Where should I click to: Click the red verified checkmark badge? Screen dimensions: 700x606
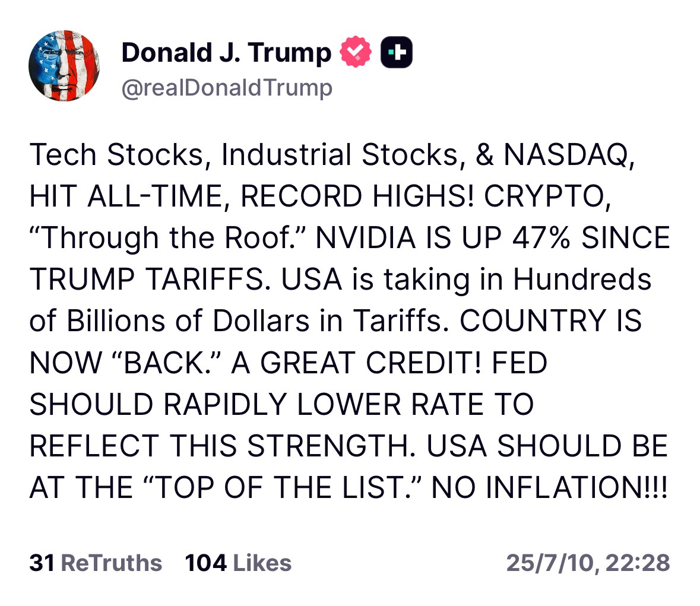(x=355, y=52)
